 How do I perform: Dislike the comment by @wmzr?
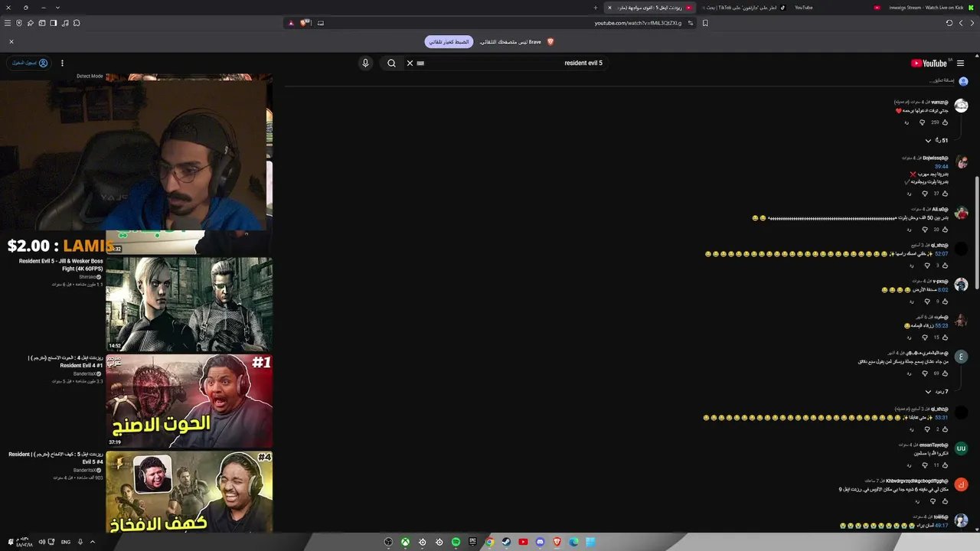click(x=922, y=122)
